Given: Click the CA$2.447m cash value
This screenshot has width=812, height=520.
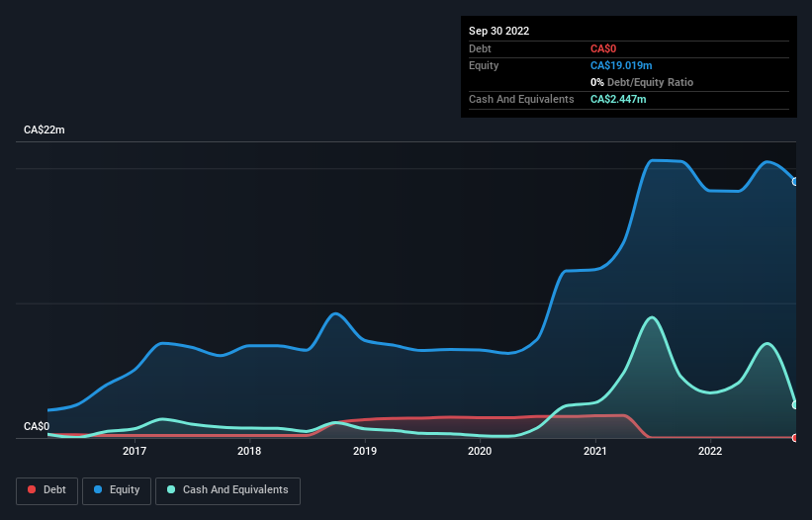Looking at the screenshot, I should click(618, 99).
